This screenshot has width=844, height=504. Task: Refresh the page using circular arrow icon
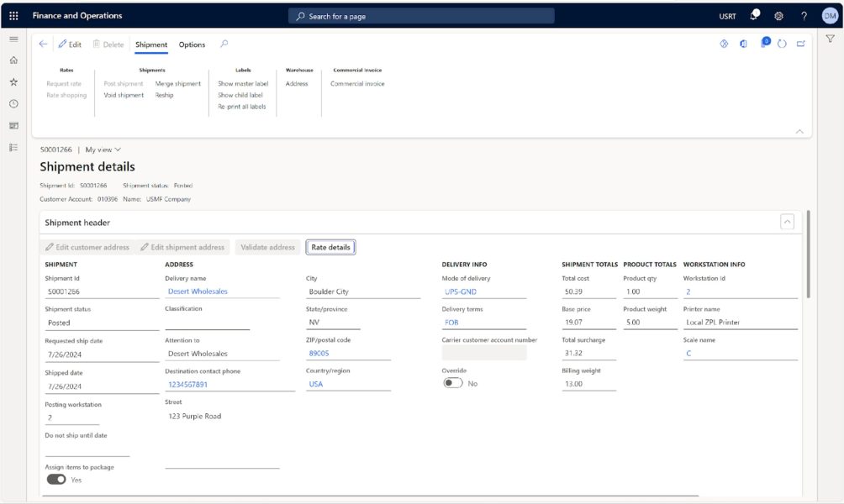[x=783, y=44]
